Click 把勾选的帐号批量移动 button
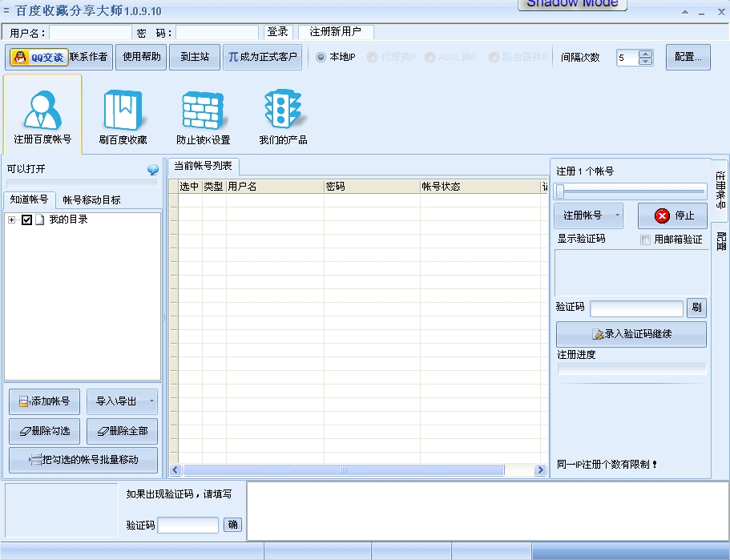Image resolution: width=730 pixels, height=560 pixels. click(83, 460)
